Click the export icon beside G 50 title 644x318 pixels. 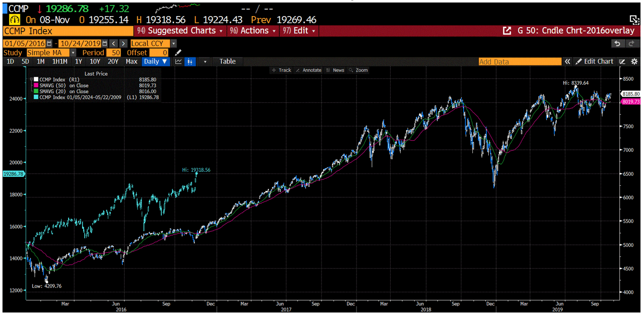point(506,31)
